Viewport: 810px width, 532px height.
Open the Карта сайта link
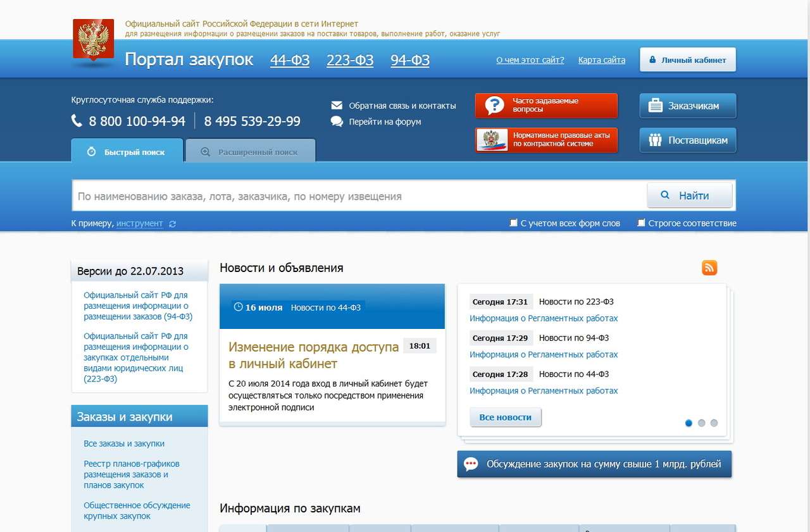[x=601, y=59]
